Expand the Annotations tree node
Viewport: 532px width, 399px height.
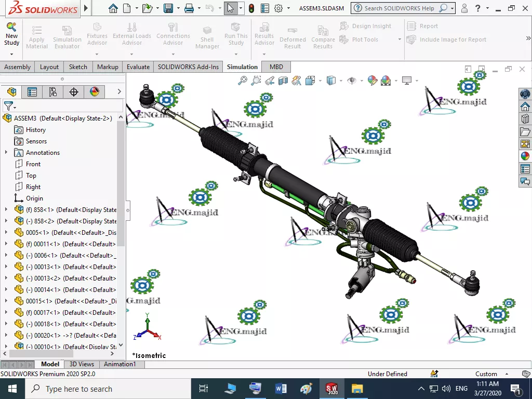(x=6, y=153)
